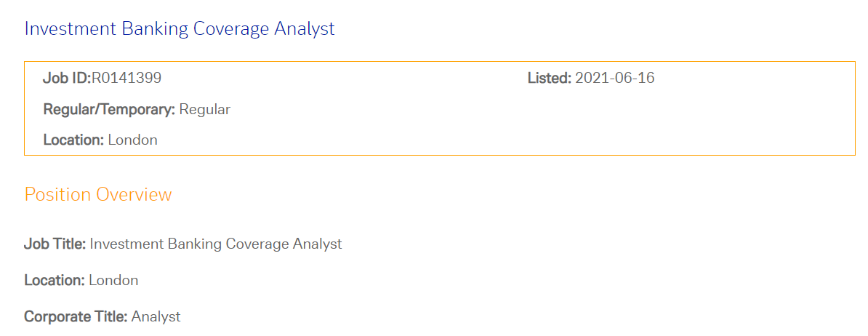Click the word Investment in the blue heading
This screenshot has width=868, height=336.
click(71, 29)
